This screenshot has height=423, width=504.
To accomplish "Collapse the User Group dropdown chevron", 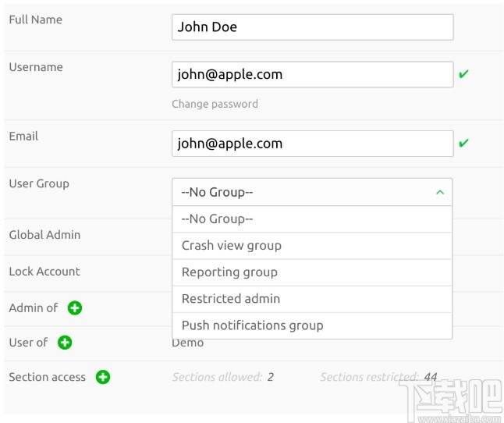I will [x=439, y=192].
